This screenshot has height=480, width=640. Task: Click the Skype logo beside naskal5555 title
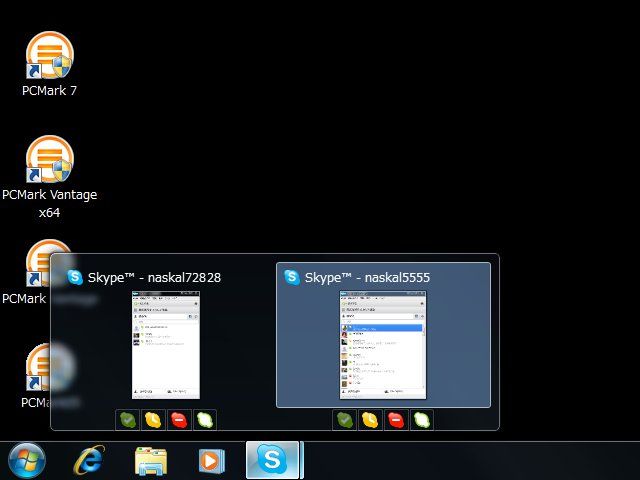(292, 277)
